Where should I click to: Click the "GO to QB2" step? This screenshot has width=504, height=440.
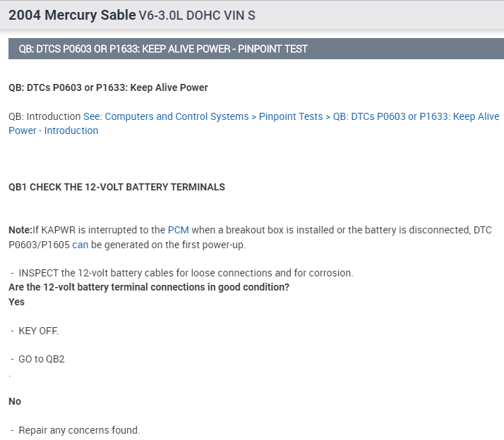click(42, 359)
